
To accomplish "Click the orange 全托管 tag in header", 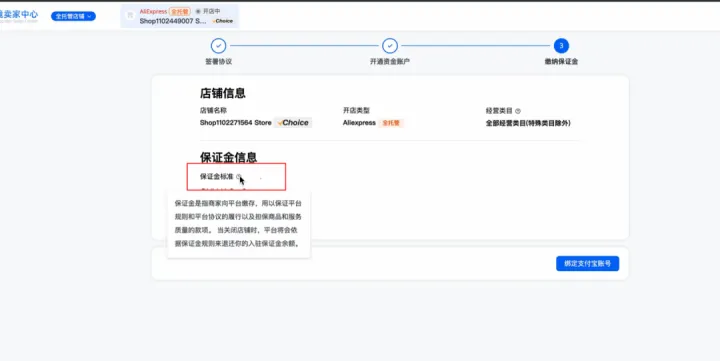I will pyautogui.click(x=180, y=11).
